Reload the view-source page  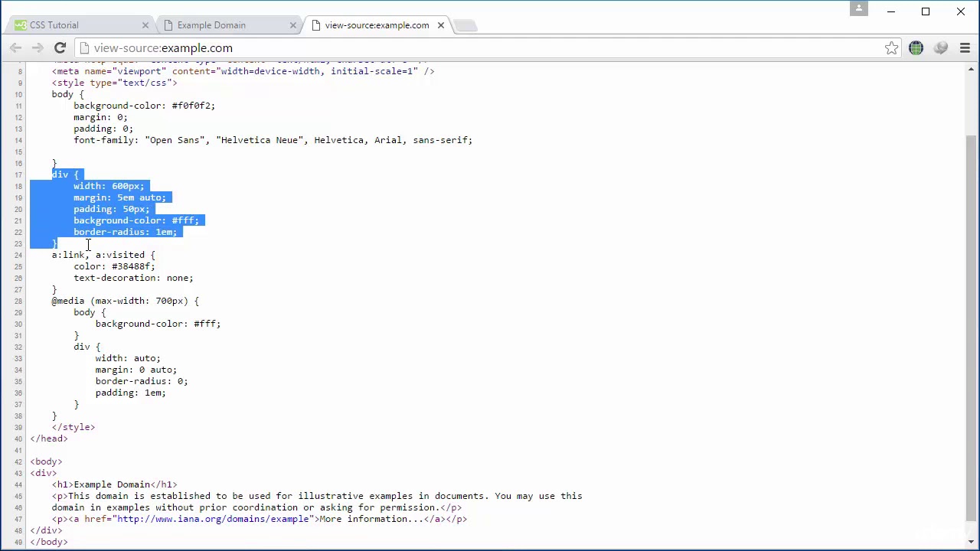tap(60, 48)
